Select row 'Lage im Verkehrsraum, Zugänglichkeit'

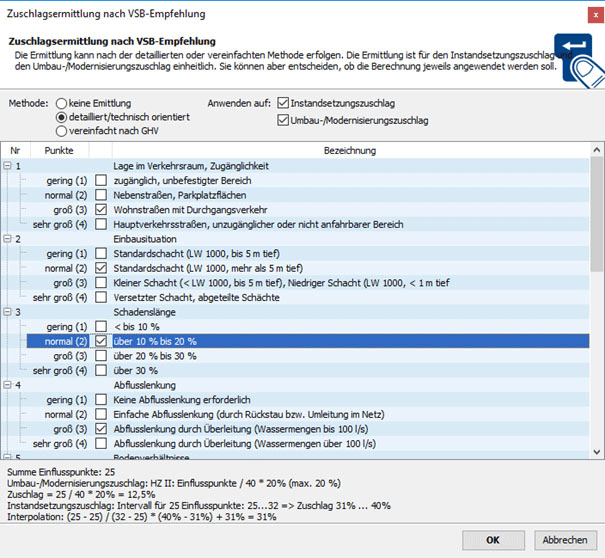[295, 166]
